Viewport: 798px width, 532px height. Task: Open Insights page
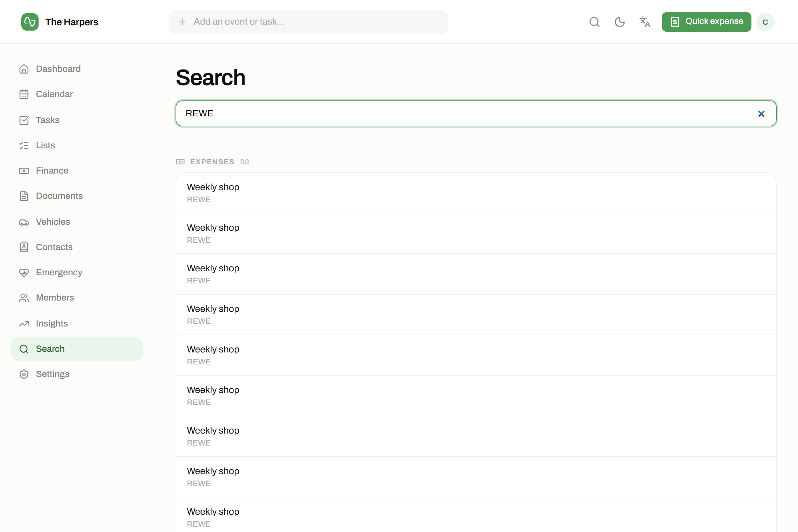77,324
